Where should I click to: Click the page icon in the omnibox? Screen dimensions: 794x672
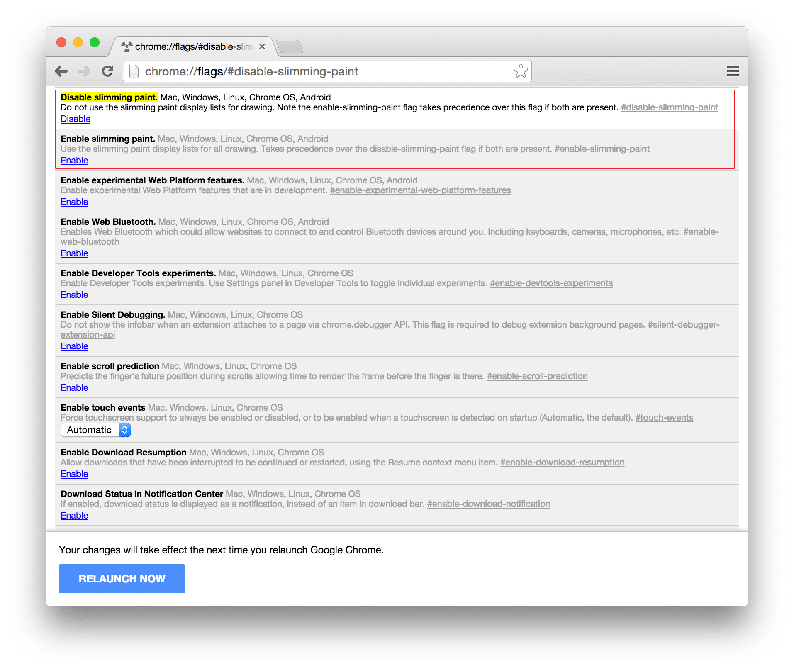point(134,71)
